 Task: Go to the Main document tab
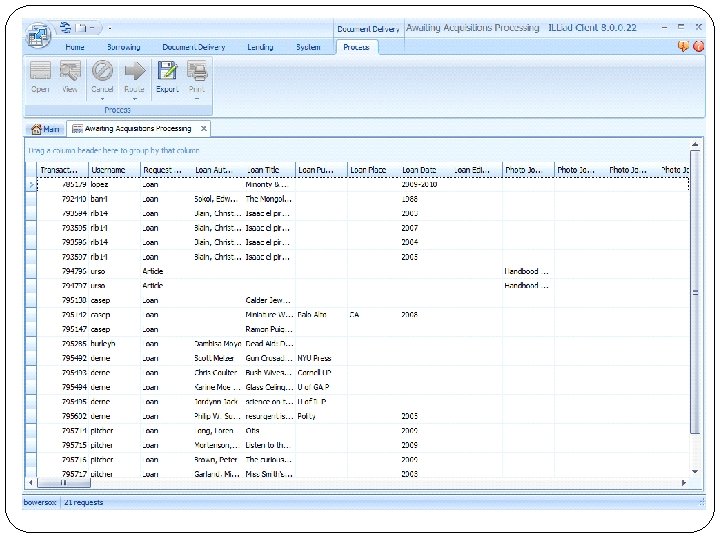(x=46, y=129)
